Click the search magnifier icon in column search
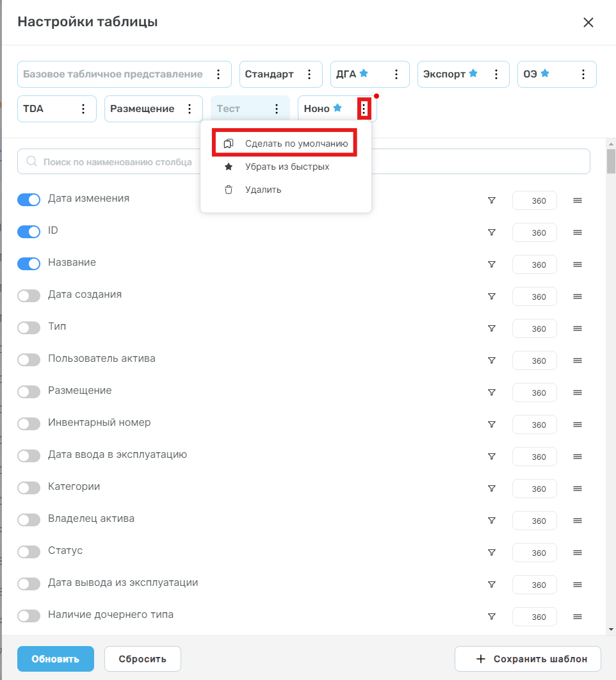 [x=31, y=161]
